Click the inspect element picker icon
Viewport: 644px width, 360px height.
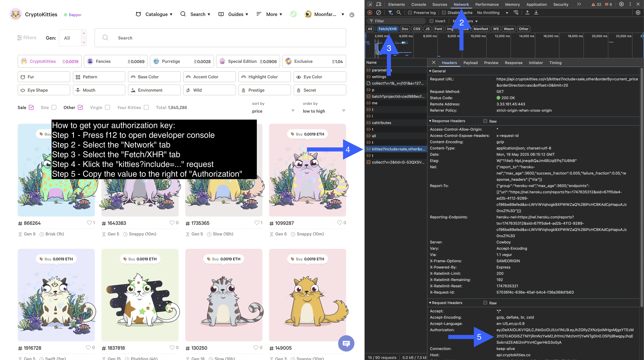tap(370, 4)
